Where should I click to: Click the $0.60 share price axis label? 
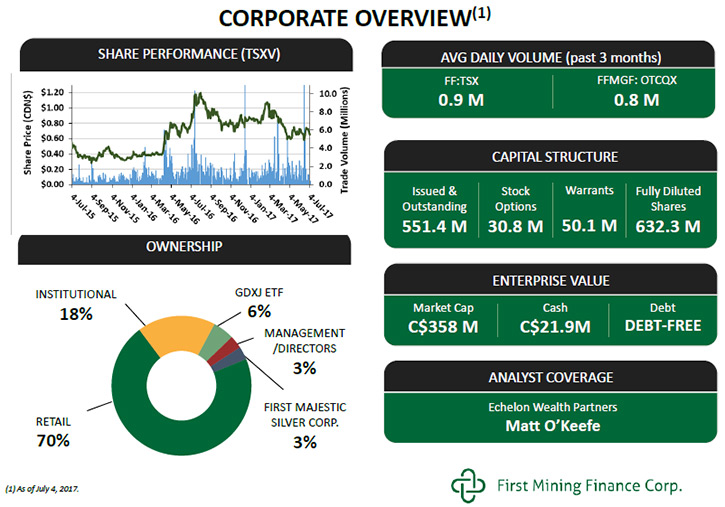coord(52,138)
